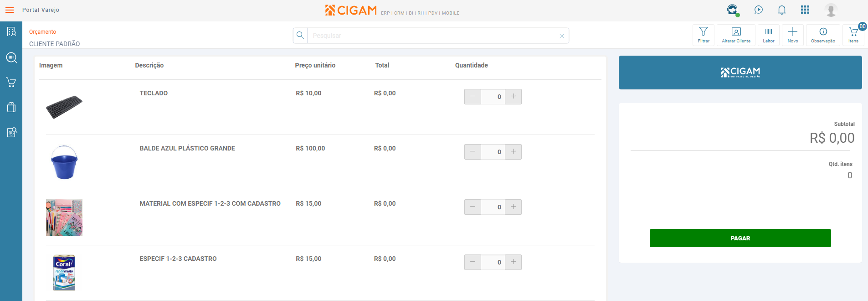Increase quantity of ESPECIF 1-2-3 CADASTRO
Viewport: 868px width, 301px height.
click(x=513, y=262)
